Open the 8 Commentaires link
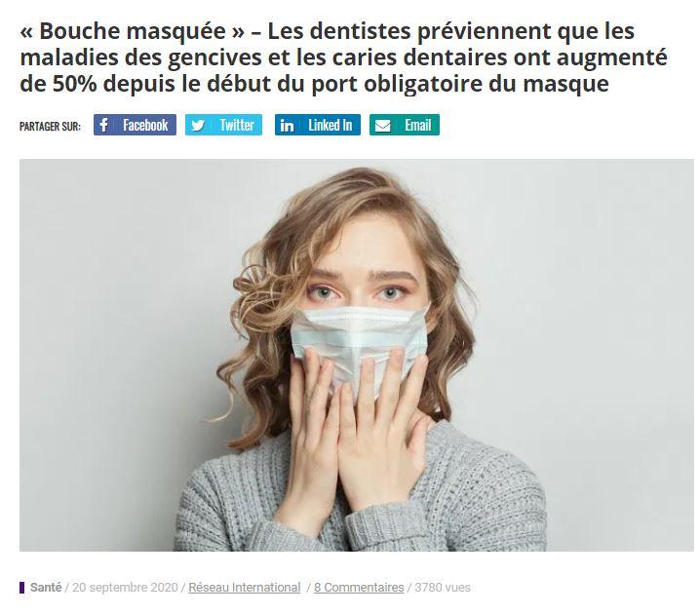700x614 pixels. [x=359, y=588]
